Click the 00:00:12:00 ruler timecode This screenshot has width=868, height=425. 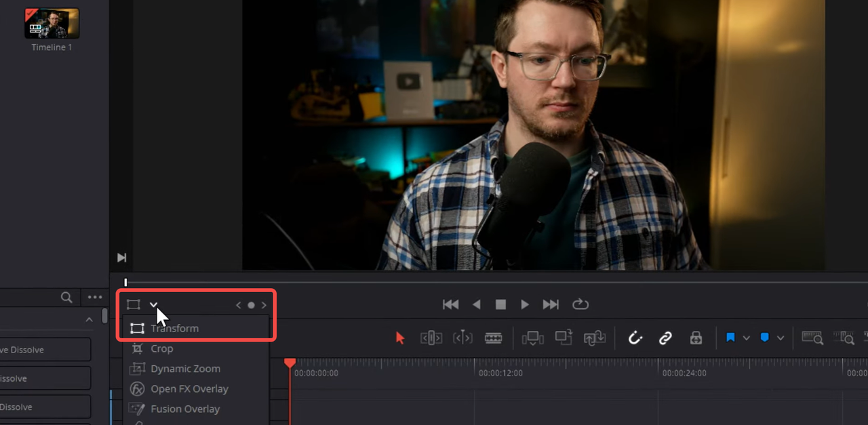pyautogui.click(x=500, y=373)
